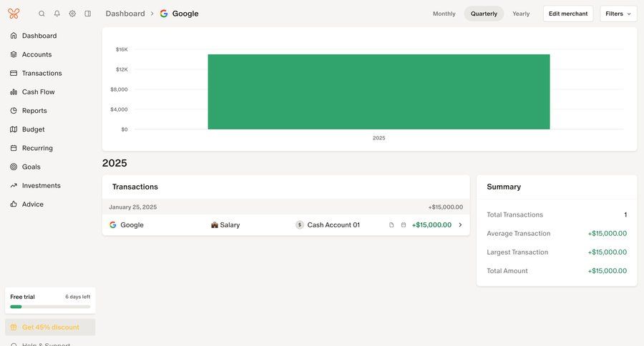The width and height of the screenshot is (644, 346).
Task: Click the Recurring calendar icon
Action: 14,148
